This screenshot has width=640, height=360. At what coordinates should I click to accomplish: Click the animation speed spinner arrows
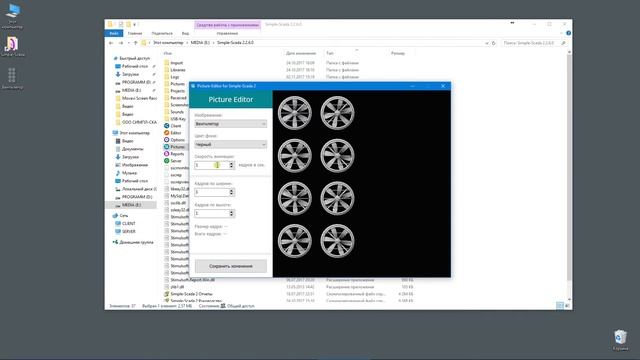(231, 165)
